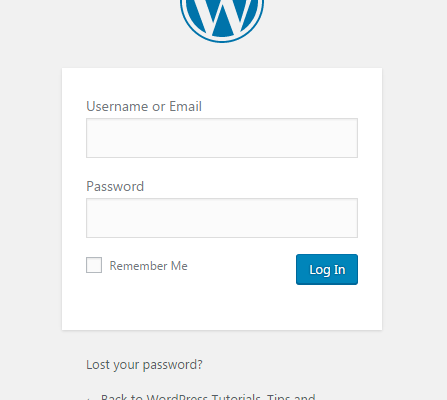Image resolution: width=447 pixels, height=400 pixels.
Task: Click the left arrow before Back to WordPress
Action: pyautogui.click(x=89, y=398)
